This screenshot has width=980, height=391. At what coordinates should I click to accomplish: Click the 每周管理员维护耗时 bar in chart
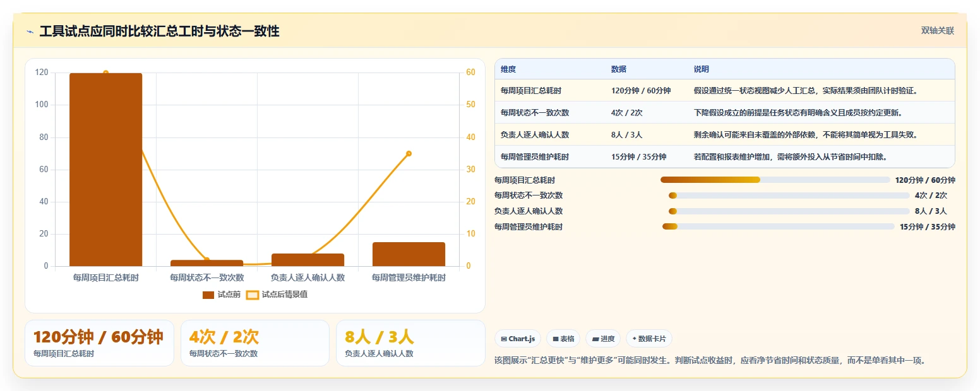click(x=409, y=254)
